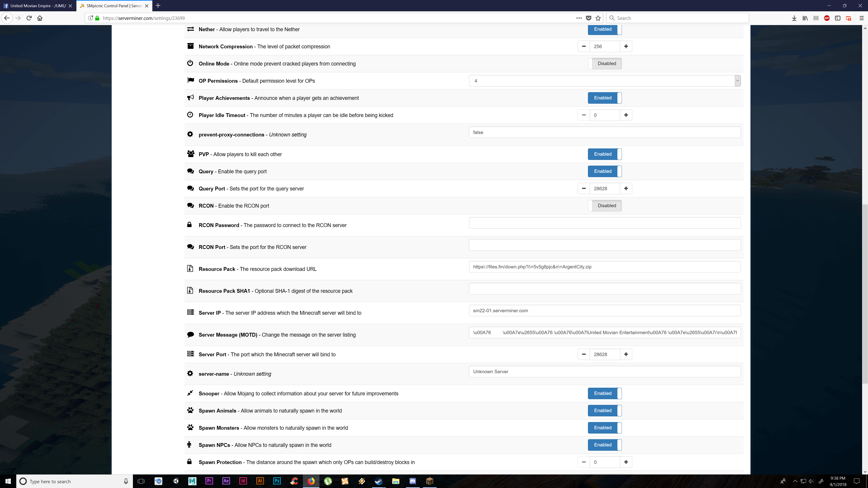Open the Windows Start menu
Image resolution: width=868 pixels, height=488 pixels.
(x=8, y=481)
